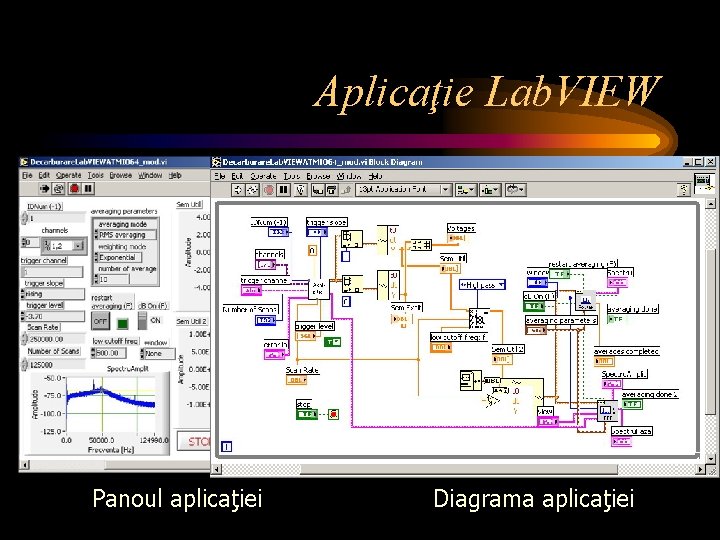Click the filter VI node below the Highpass selector

pos(479,318)
